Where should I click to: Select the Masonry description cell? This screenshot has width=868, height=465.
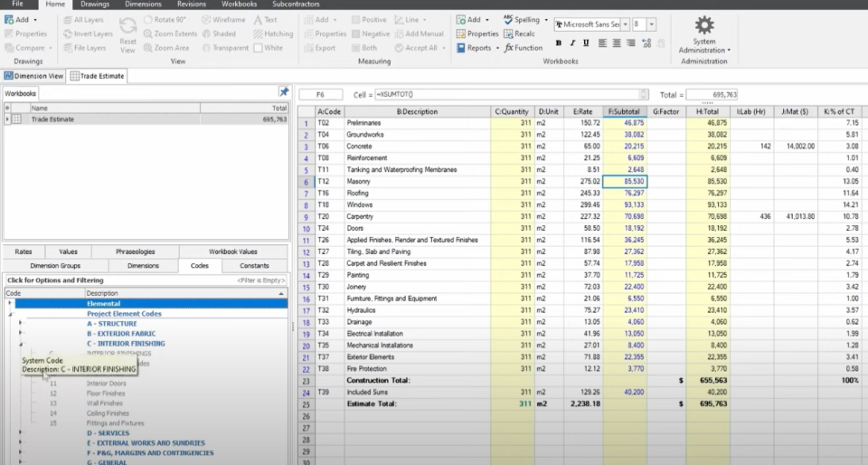(x=418, y=181)
